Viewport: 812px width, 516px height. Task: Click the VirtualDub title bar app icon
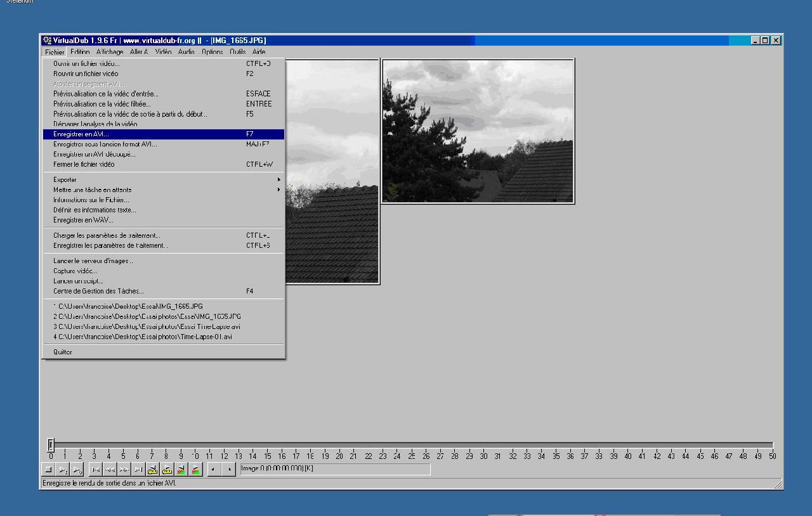47,40
